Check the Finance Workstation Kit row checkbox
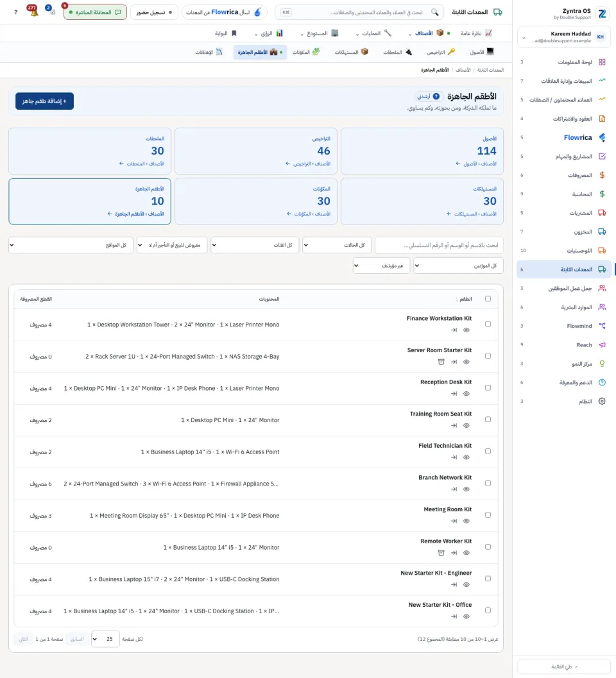 click(x=488, y=324)
